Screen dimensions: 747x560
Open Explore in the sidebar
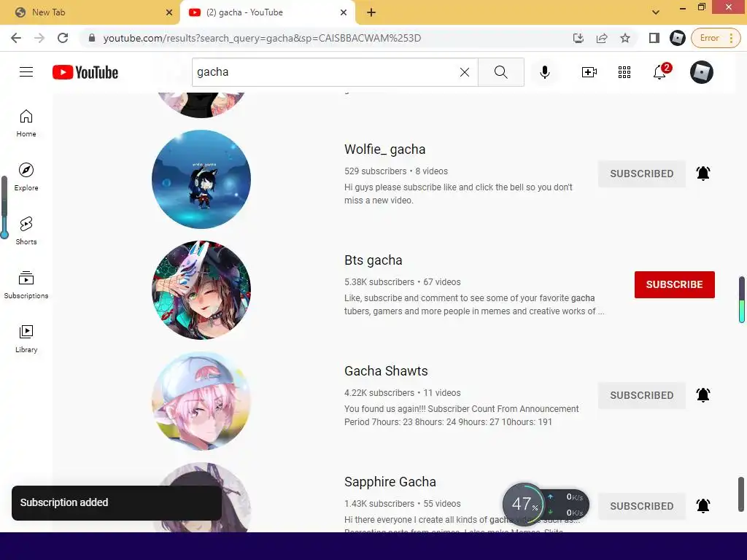[26, 177]
